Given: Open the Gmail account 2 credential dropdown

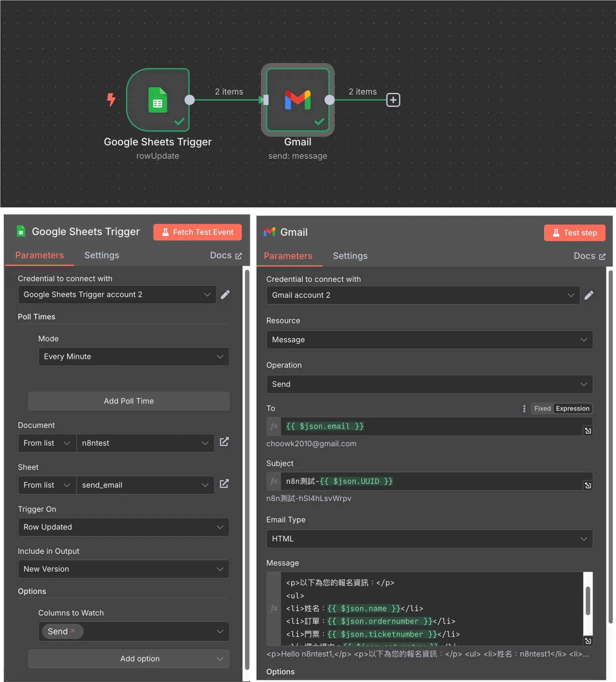Looking at the screenshot, I should tap(423, 295).
